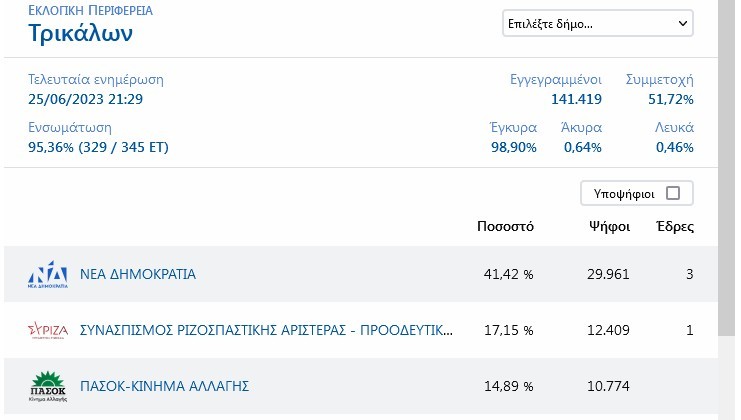Click the Άκυρα percentage 0,64%
741x420 pixels.
pos(582,148)
